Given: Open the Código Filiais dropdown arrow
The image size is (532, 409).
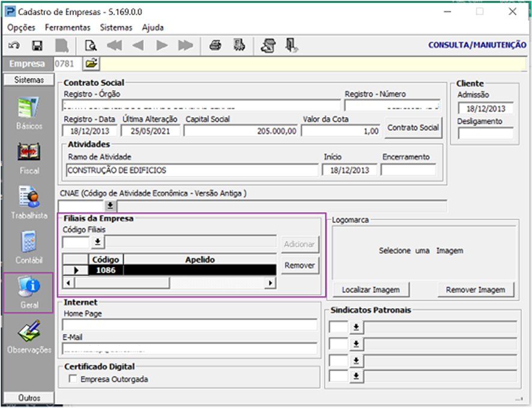Looking at the screenshot, I should 97,242.
